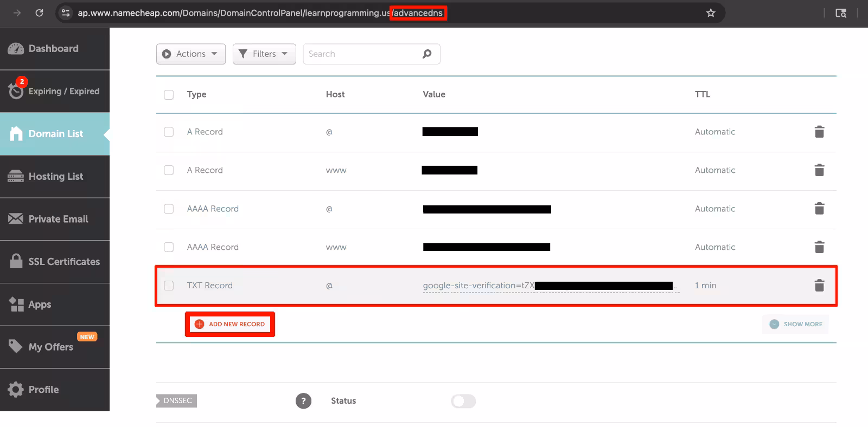Click the Value column header

point(434,94)
